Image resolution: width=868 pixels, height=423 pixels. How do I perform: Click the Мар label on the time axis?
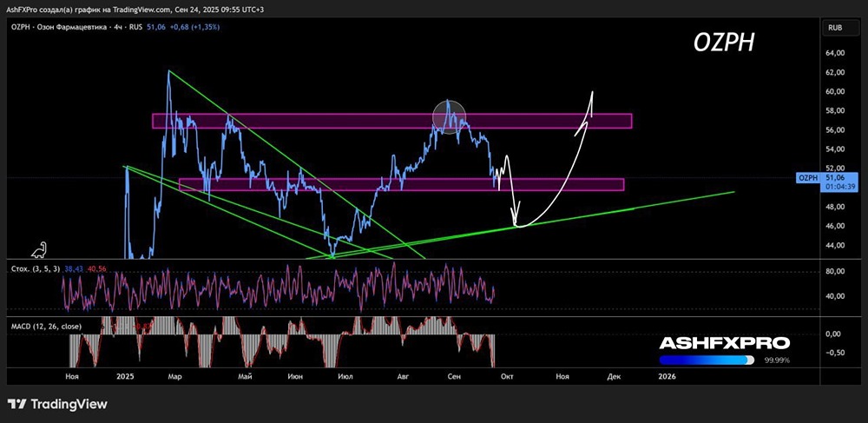coord(175,376)
